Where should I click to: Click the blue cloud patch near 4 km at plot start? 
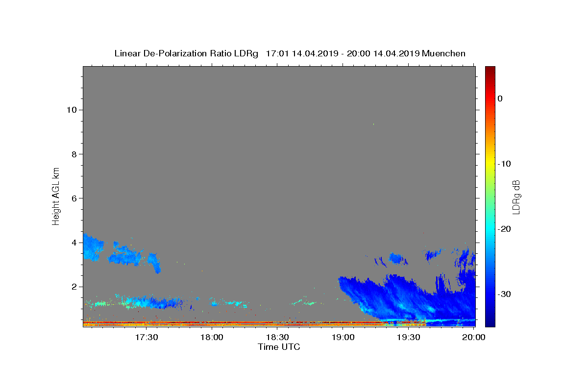pyautogui.click(x=92, y=247)
